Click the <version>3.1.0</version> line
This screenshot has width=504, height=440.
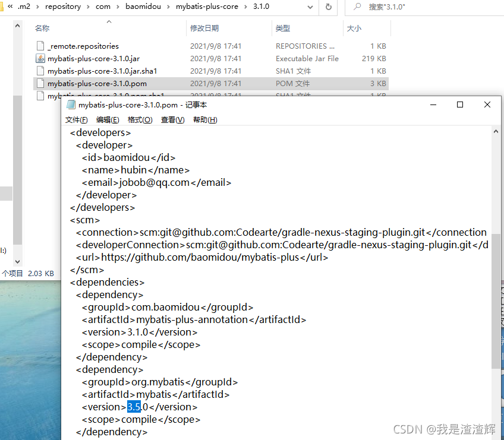[x=140, y=332]
